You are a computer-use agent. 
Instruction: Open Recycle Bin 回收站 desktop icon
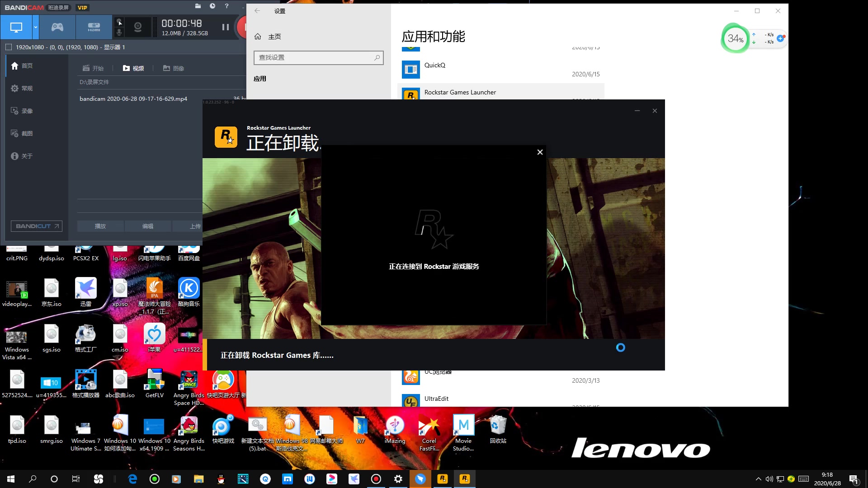point(498,430)
